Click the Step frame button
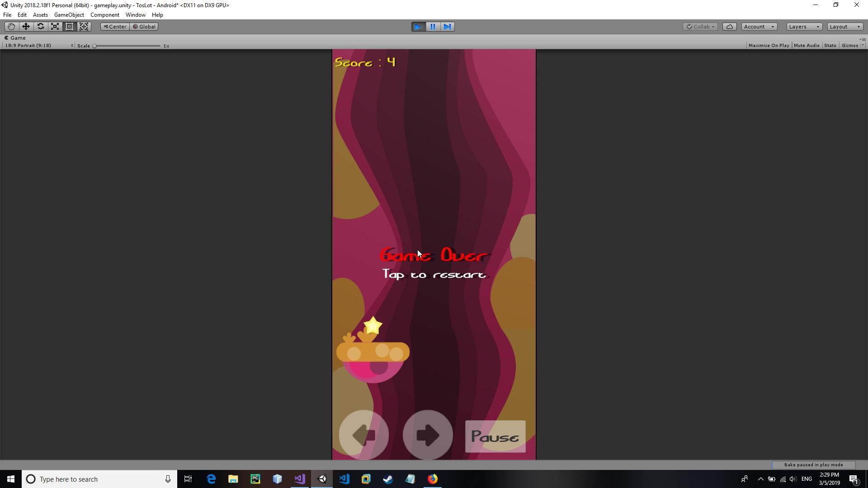This screenshot has height=488, width=868. pyautogui.click(x=447, y=27)
